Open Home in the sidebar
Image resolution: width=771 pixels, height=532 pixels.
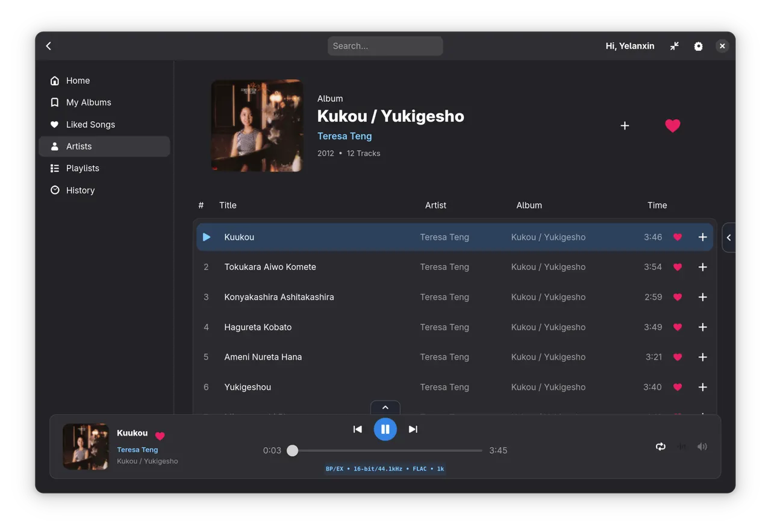pyautogui.click(x=104, y=81)
